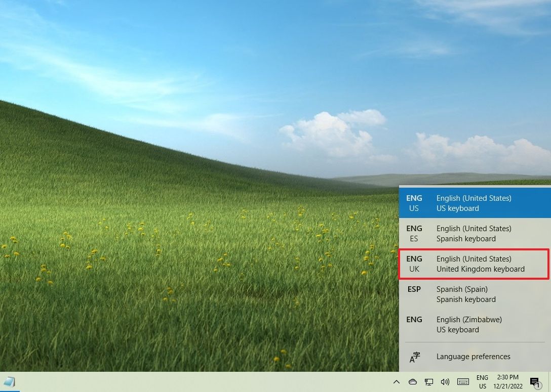The height and width of the screenshot is (392, 551).
Task: Click the notification badge showing 1
Action: (x=538, y=386)
